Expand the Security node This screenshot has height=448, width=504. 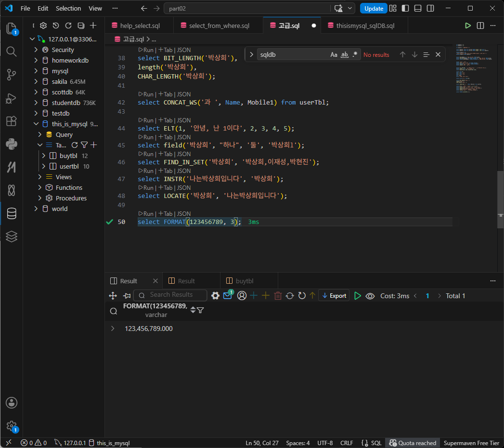click(36, 50)
